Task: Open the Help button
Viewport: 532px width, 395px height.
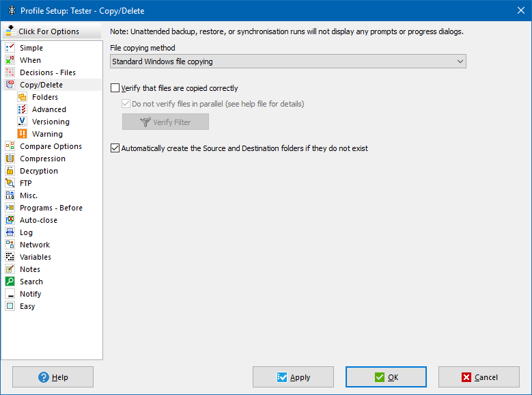Action: [53, 377]
